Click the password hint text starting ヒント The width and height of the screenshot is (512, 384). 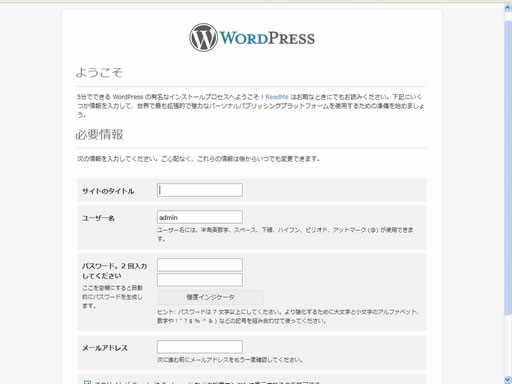point(288,316)
